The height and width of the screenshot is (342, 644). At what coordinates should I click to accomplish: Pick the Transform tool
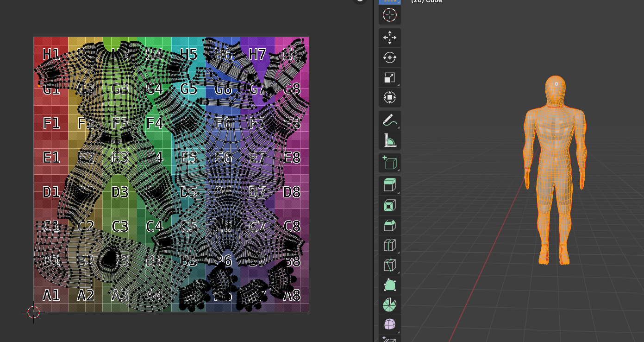(390, 98)
